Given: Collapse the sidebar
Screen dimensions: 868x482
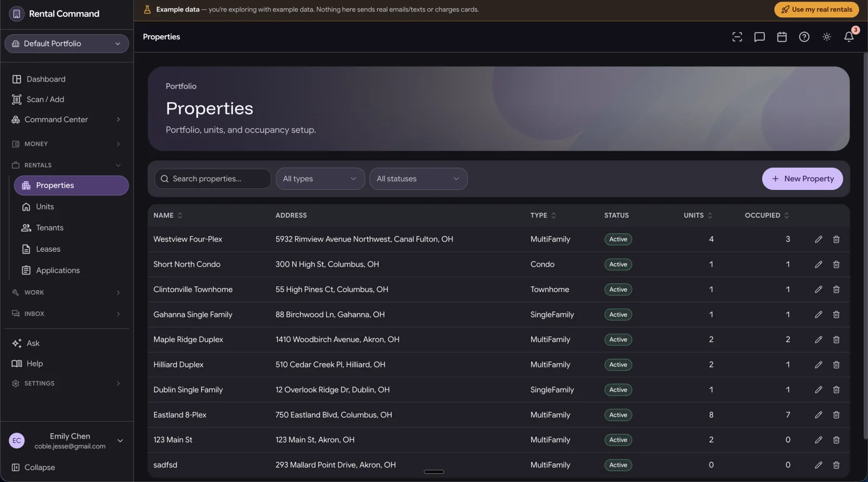Looking at the screenshot, I should click(34, 467).
